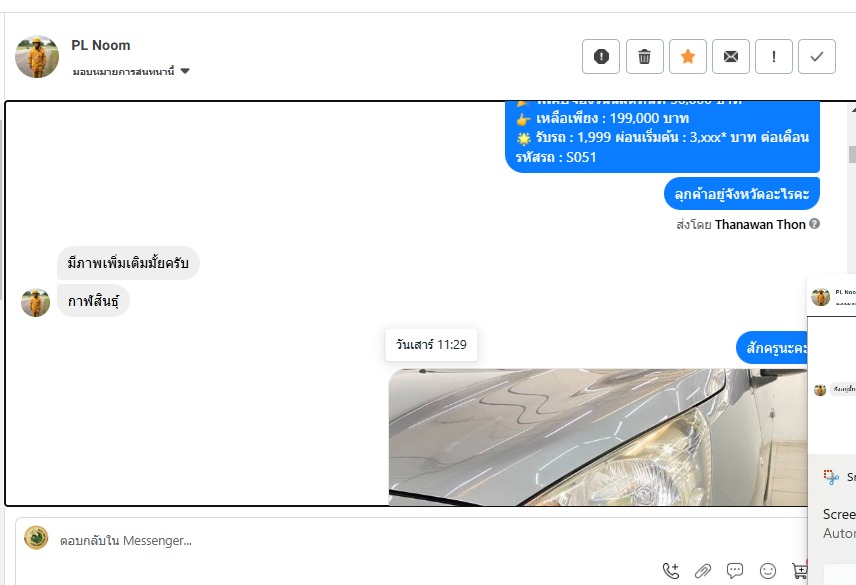The width and height of the screenshot is (856, 585).
Task: Attach a file with paperclip icon
Action: click(703, 571)
